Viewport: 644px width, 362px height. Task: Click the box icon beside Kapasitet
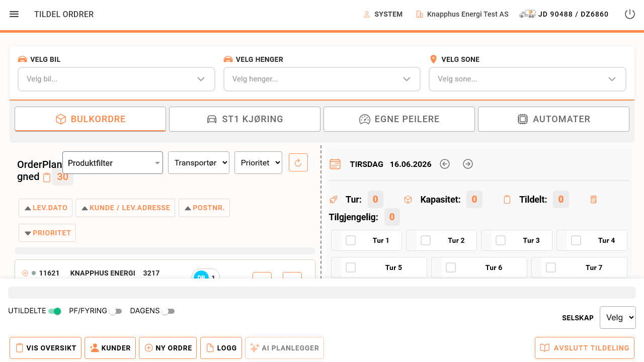tap(408, 200)
